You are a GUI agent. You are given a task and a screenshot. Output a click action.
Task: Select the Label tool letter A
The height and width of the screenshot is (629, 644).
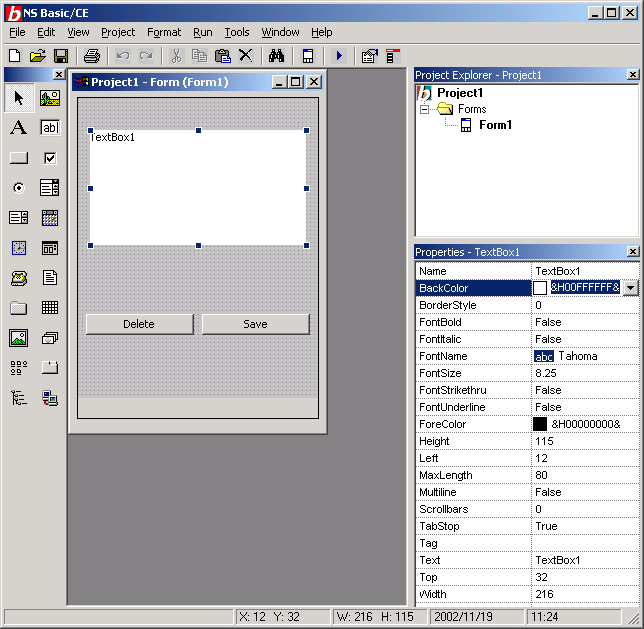(x=19, y=127)
